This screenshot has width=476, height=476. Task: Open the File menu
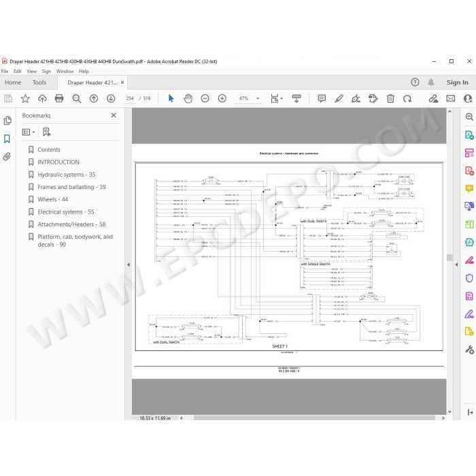[x=5, y=71]
